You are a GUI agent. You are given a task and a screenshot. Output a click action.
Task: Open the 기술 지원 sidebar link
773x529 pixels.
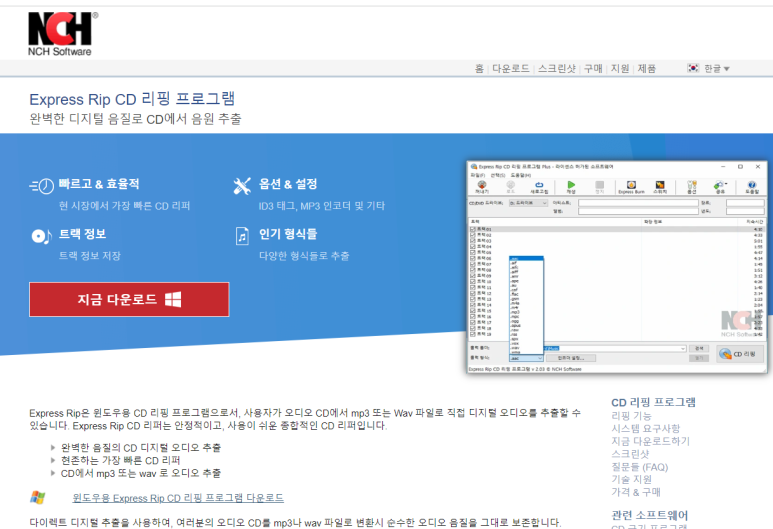[632, 479]
